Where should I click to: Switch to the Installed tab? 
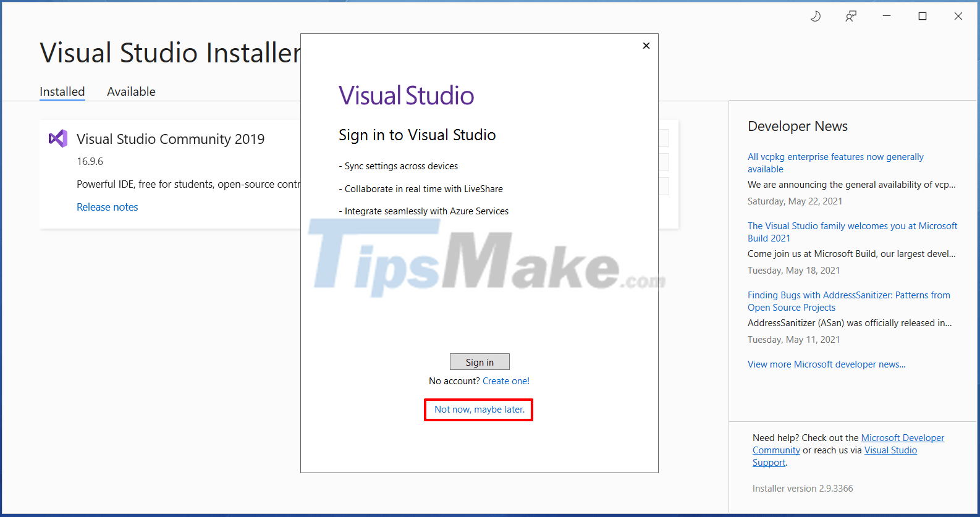[62, 91]
